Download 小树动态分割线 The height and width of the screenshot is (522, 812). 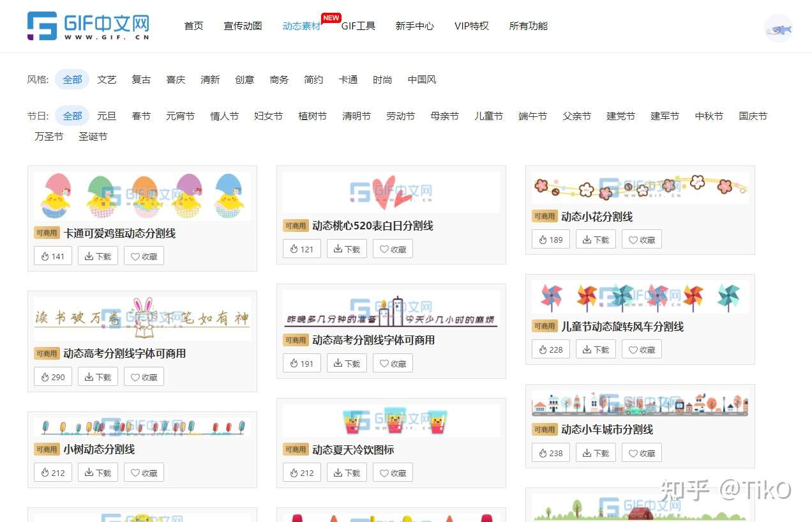click(97, 472)
